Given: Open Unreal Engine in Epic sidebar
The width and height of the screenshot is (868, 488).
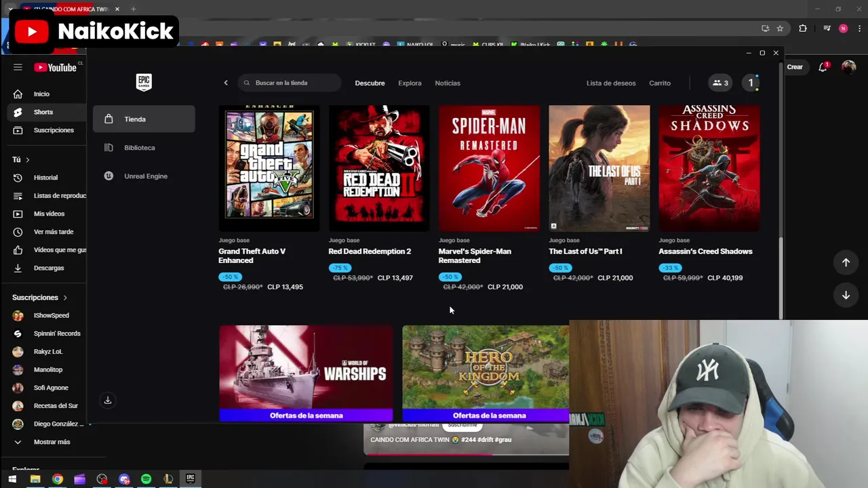Looking at the screenshot, I should point(144,176).
